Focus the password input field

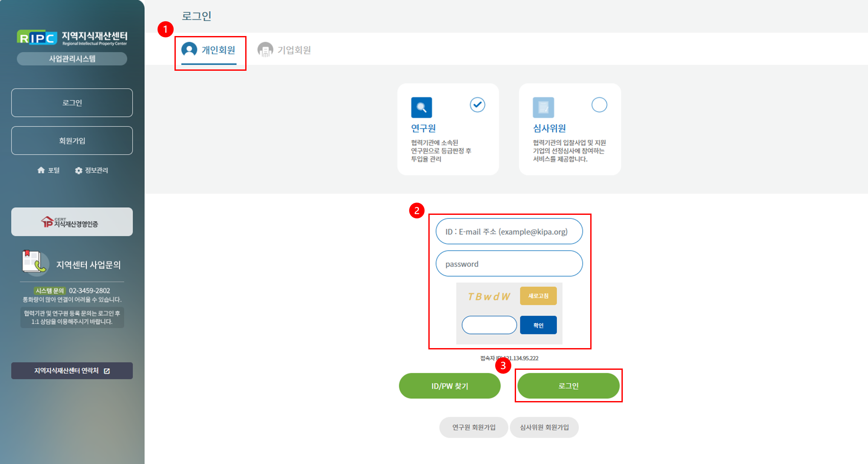(509, 263)
